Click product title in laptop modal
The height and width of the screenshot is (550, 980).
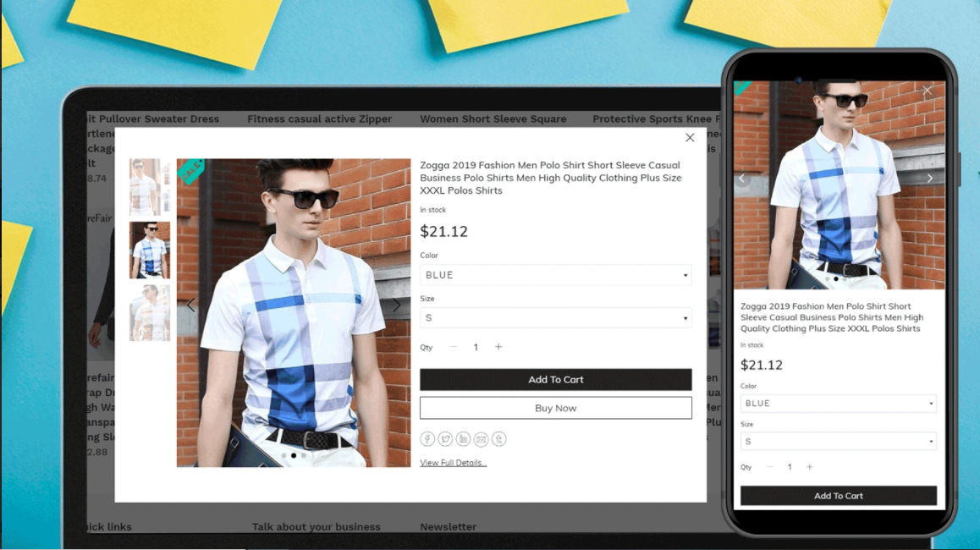(x=551, y=179)
